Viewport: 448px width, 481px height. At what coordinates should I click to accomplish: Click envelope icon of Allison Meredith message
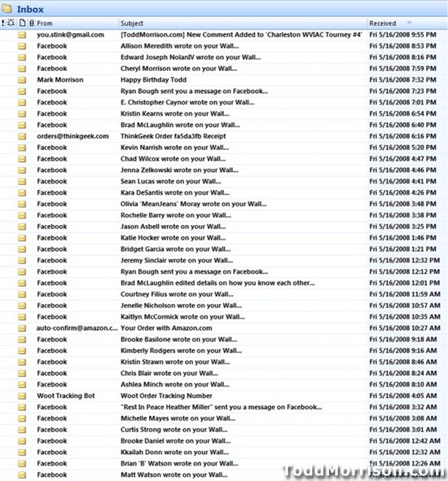pos(22,46)
